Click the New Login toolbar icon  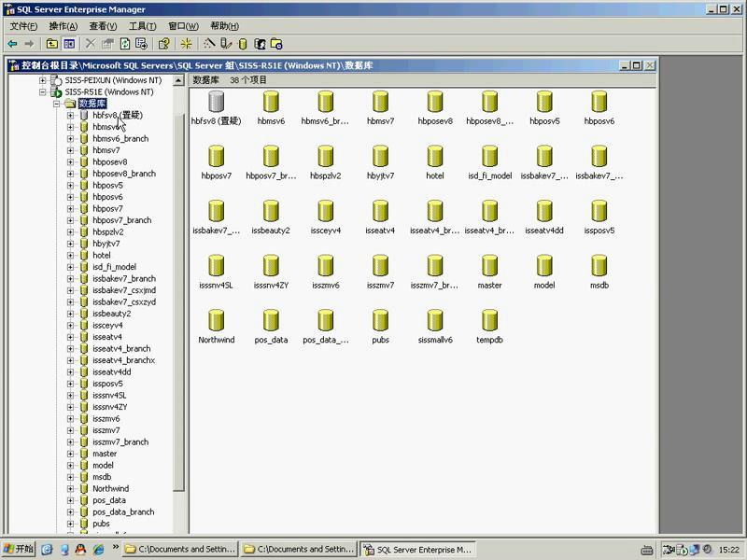(x=260, y=44)
